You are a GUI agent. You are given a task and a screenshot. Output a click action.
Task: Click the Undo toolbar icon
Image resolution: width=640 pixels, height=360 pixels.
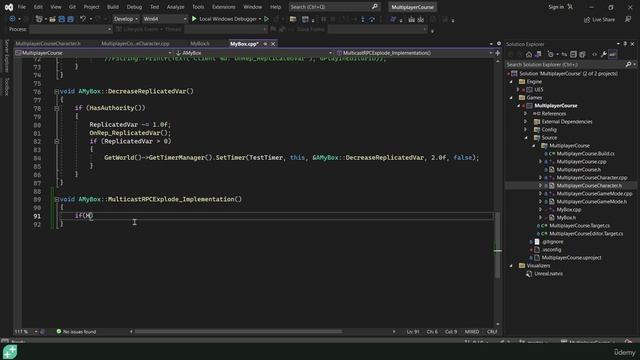click(x=82, y=19)
